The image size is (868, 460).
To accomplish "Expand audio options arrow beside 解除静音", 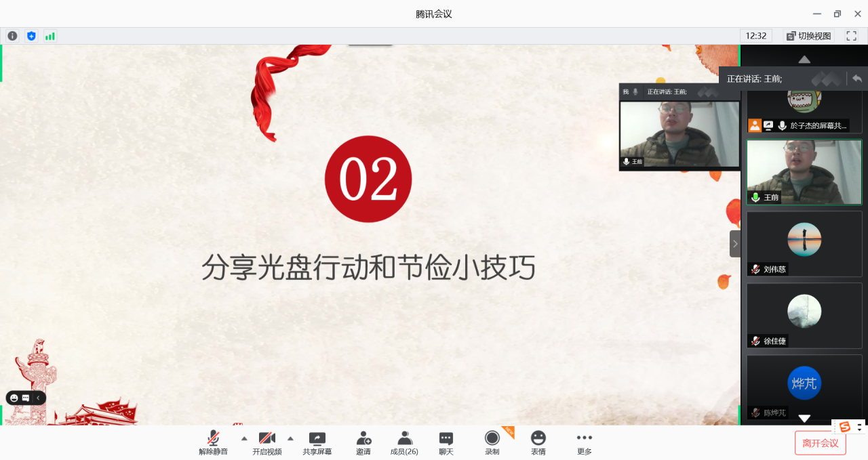I will coord(244,438).
